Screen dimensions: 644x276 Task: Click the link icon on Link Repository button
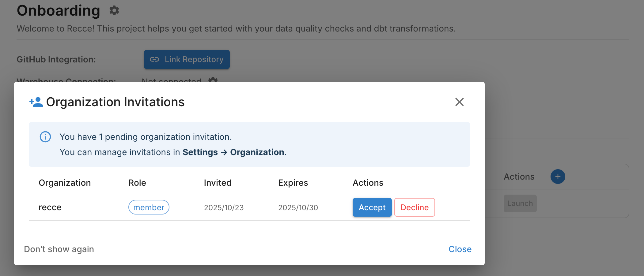pos(155,59)
